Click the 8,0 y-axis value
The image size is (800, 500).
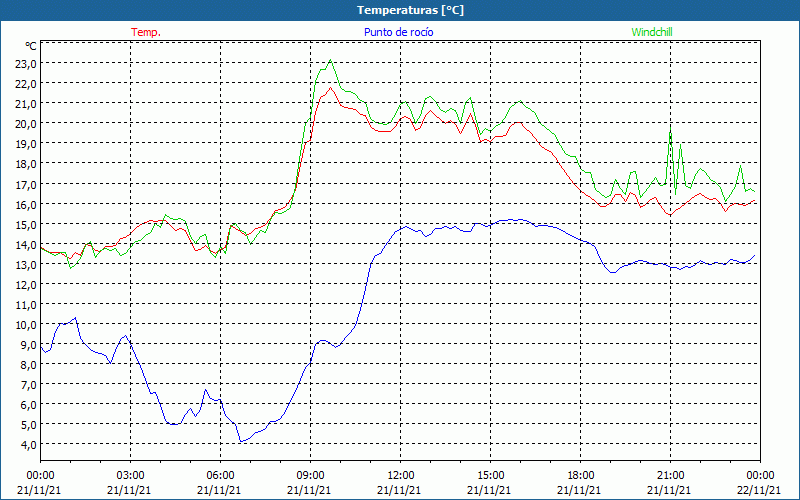click(29, 364)
